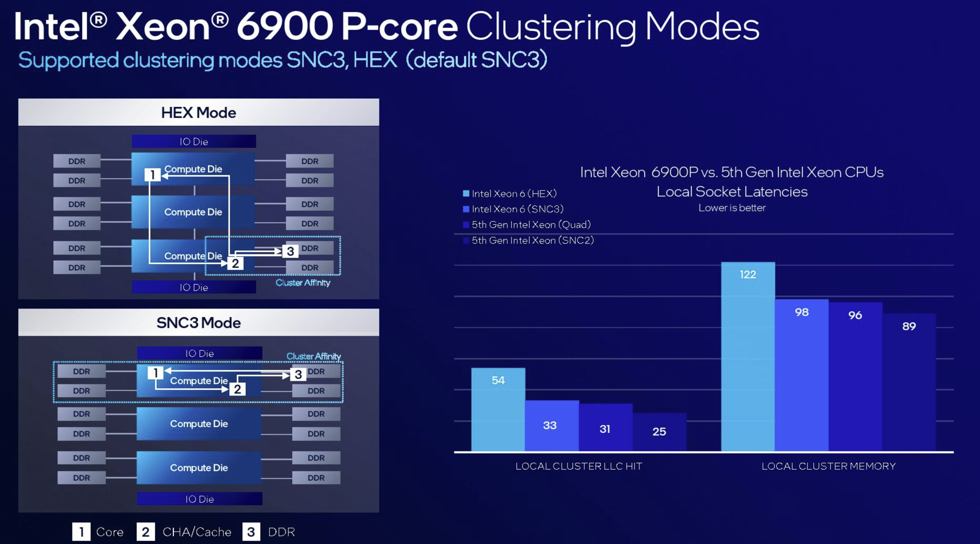Switch to the HEX Mode panel
The height and width of the screenshot is (544, 980).
pyautogui.click(x=198, y=112)
